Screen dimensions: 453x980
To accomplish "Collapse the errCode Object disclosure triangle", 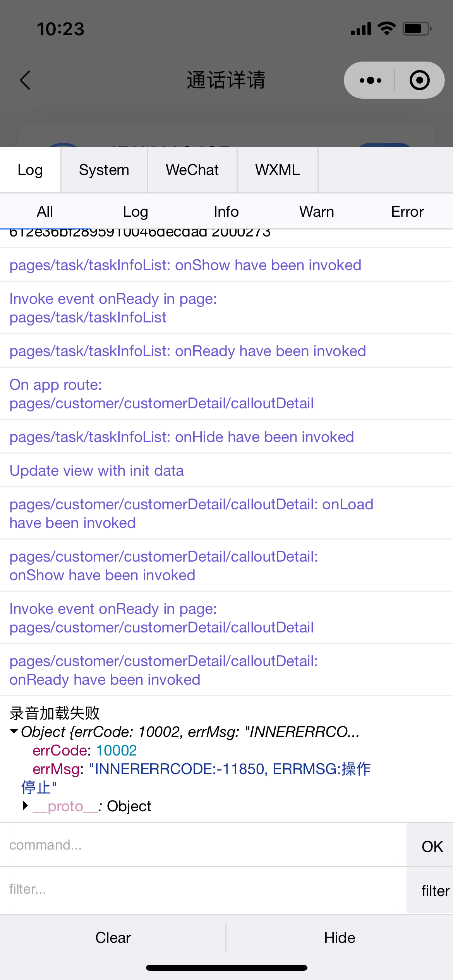I will 14,731.
